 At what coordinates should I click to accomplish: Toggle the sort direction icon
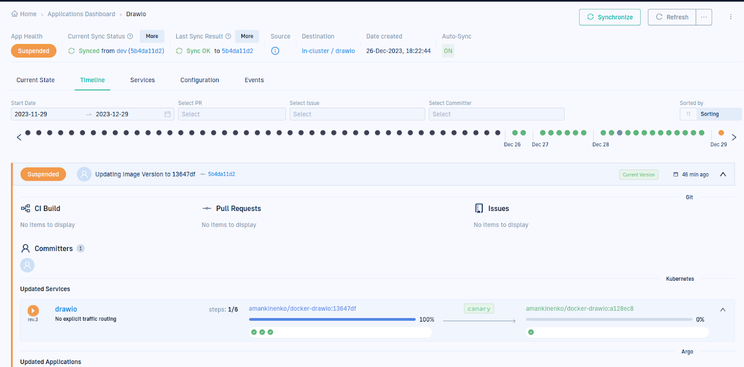(x=688, y=114)
